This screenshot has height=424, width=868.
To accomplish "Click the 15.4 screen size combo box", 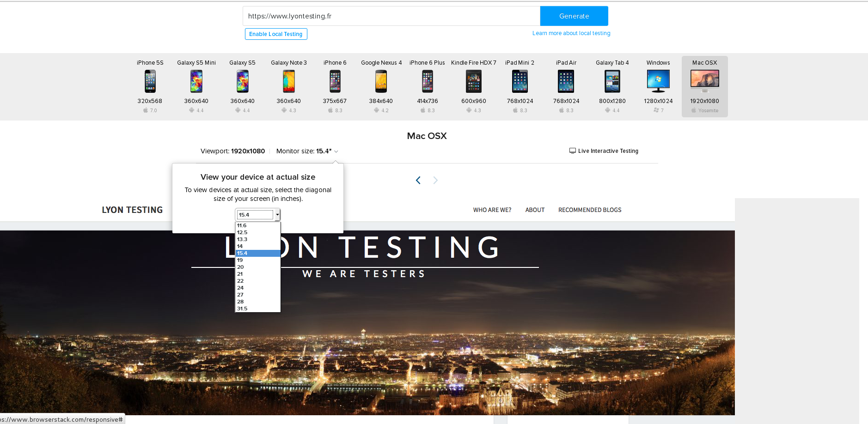I will point(258,215).
